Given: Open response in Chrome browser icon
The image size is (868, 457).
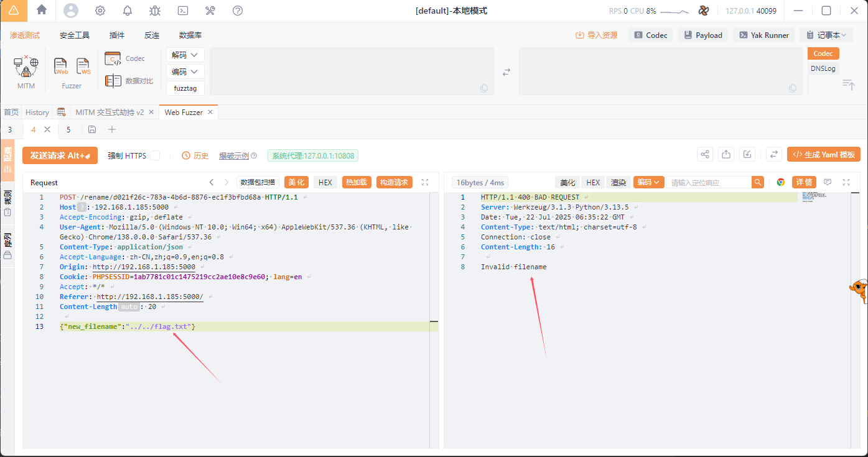Looking at the screenshot, I should 781,182.
